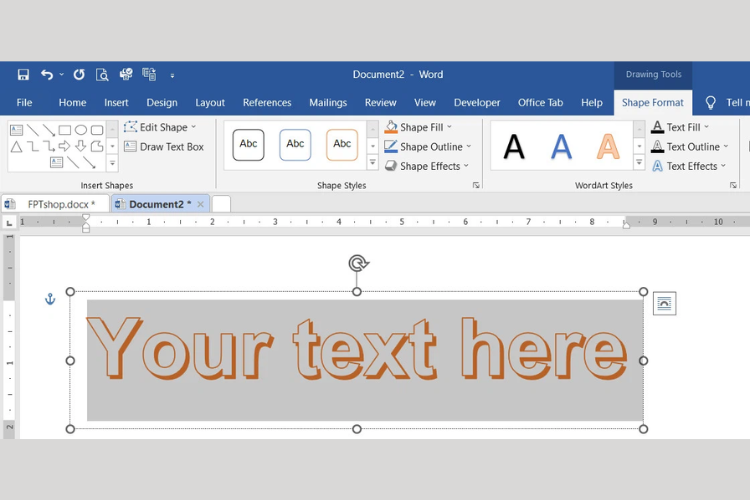Open the Office Tab ribbon tab
This screenshot has height=500, width=750.
pos(540,102)
